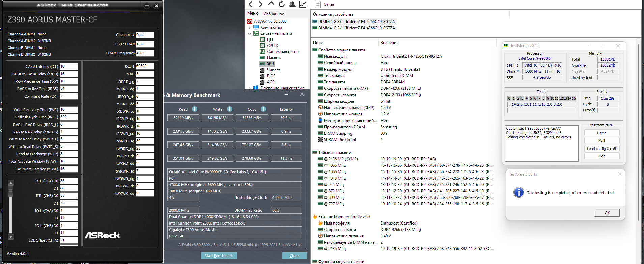Switch to the Меню tab

click(x=253, y=13)
